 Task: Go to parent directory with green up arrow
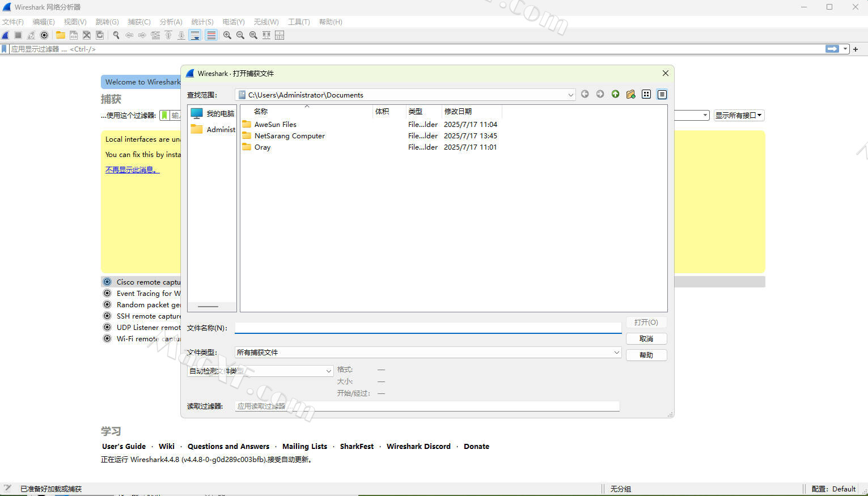[615, 94]
